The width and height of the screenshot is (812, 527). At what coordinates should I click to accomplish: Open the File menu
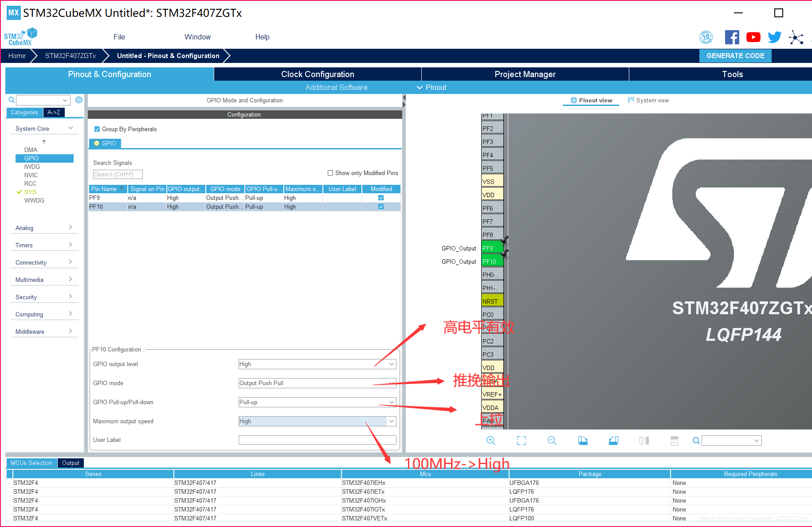[x=119, y=37]
